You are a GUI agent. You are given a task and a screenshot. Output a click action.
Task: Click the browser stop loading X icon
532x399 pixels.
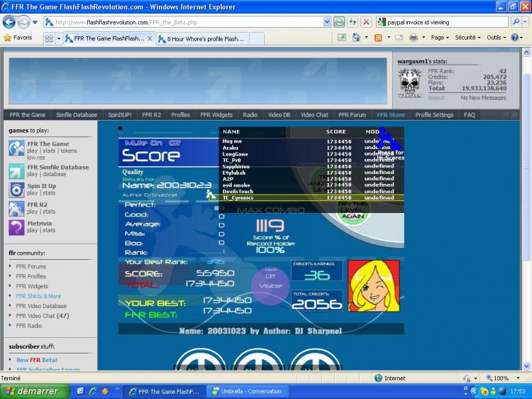[x=366, y=22]
